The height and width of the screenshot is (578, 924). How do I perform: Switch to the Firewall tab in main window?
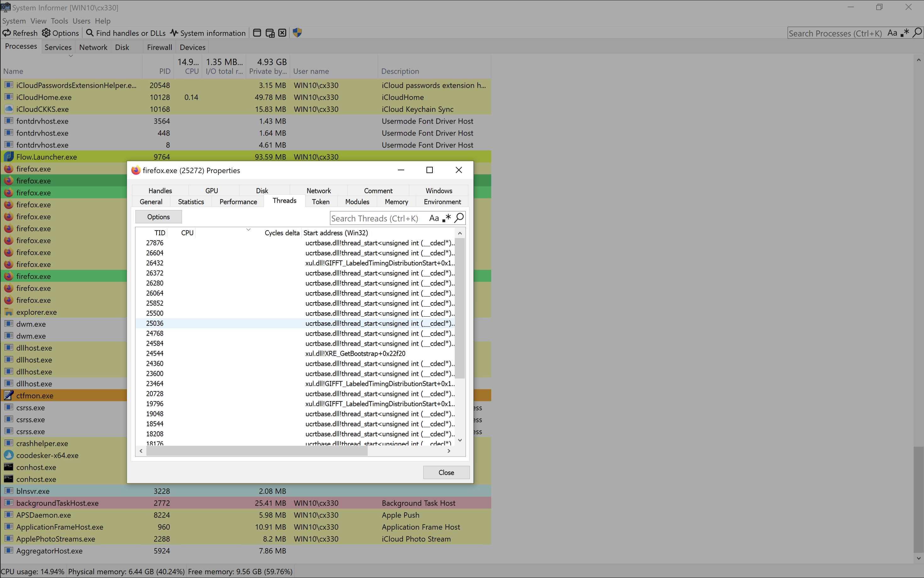(x=159, y=47)
